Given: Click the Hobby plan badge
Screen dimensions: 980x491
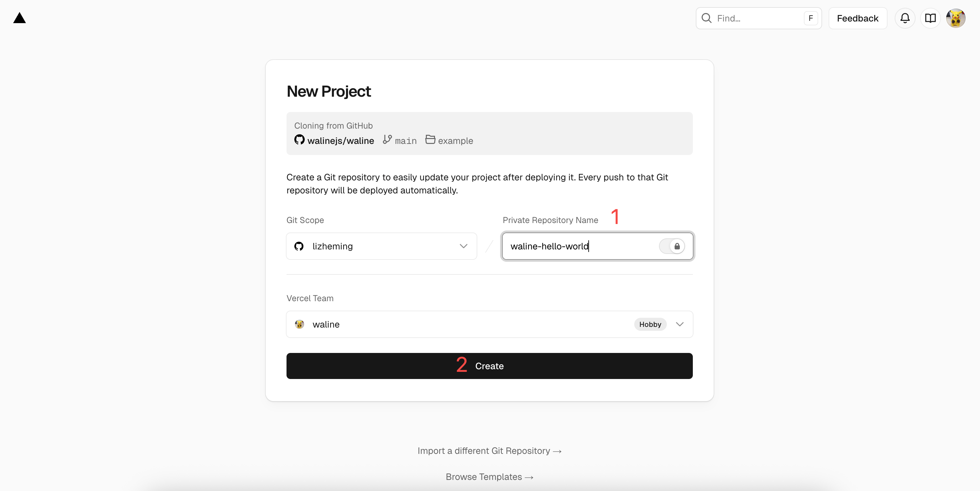Looking at the screenshot, I should point(650,324).
